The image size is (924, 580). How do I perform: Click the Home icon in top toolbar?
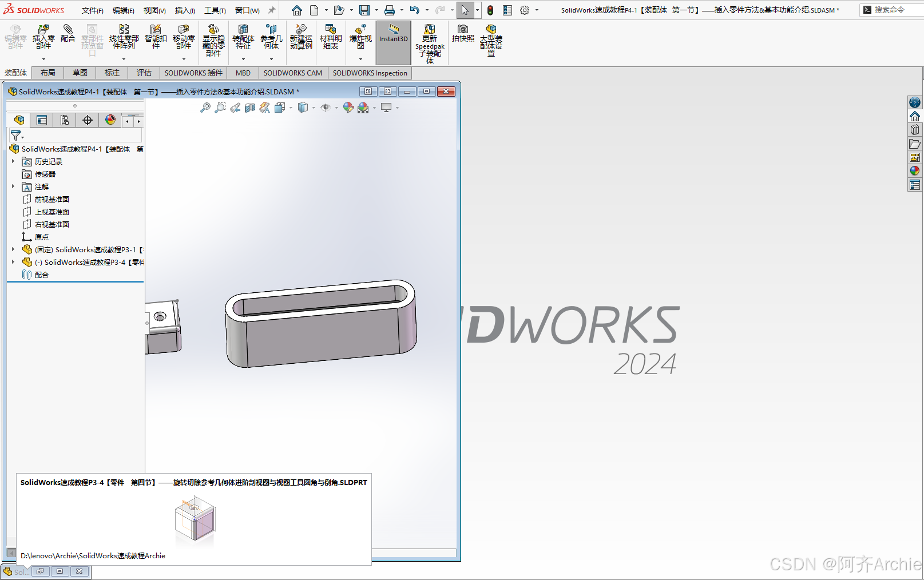click(296, 10)
